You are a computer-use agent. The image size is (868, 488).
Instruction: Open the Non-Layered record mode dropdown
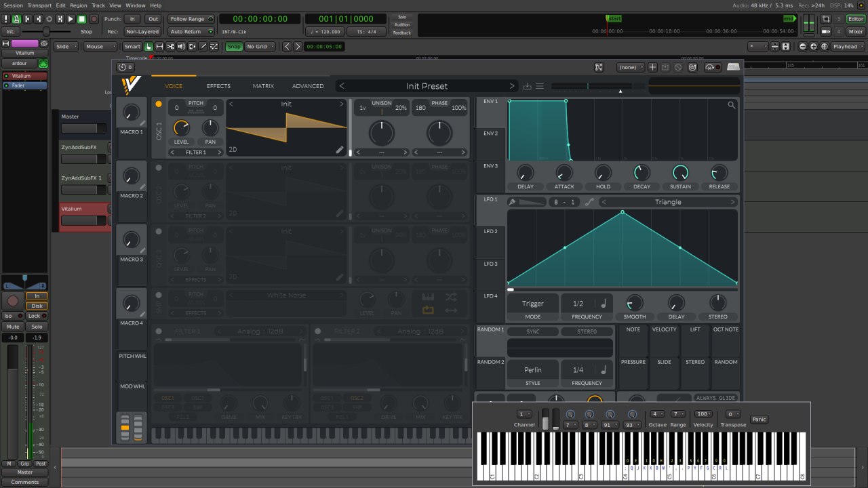[142, 31]
